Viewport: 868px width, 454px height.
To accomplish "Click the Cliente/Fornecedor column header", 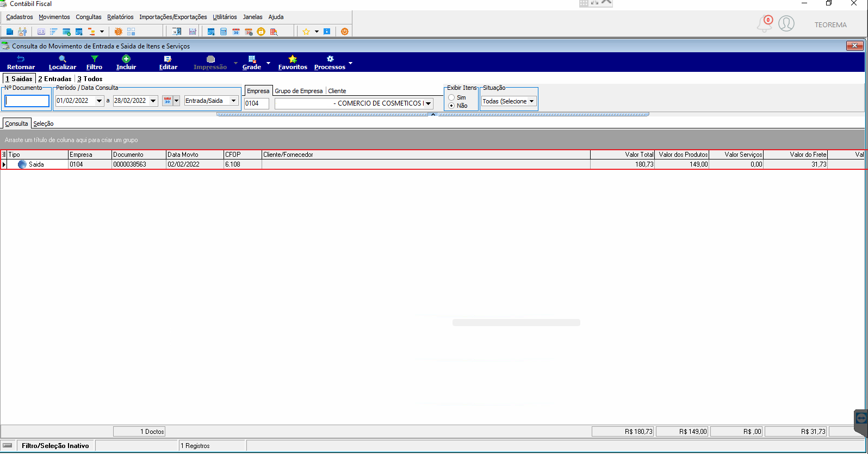I will pyautogui.click(x=426, y=155).
